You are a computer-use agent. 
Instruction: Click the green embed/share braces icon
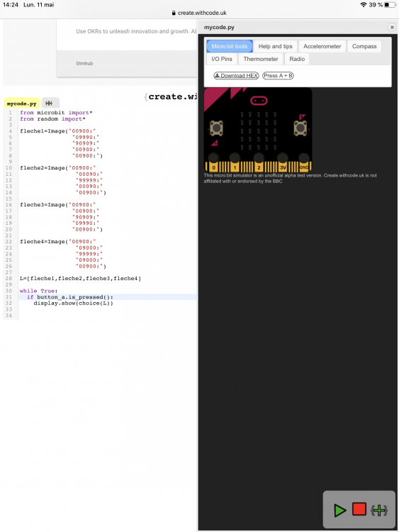pos(379,510)
